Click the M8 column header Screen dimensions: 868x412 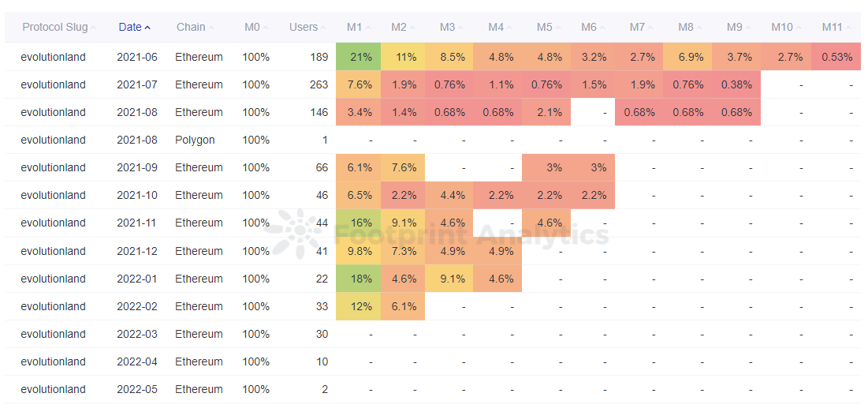pos(690,27)
